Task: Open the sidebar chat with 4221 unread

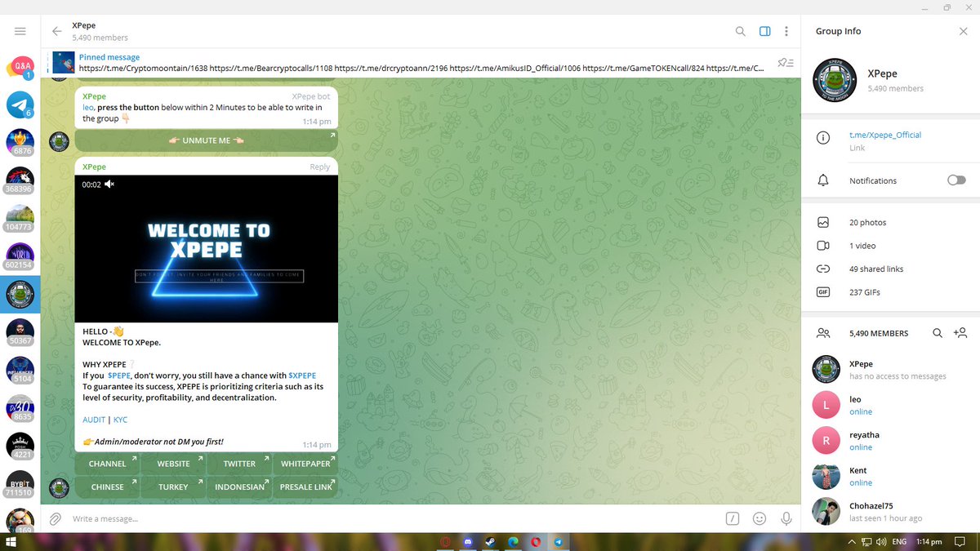Action: [20, 446]
